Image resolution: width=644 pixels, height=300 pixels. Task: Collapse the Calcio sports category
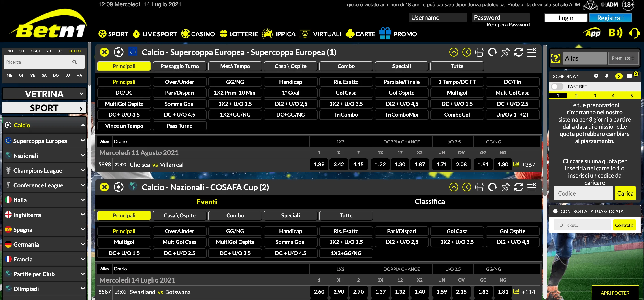83,125
